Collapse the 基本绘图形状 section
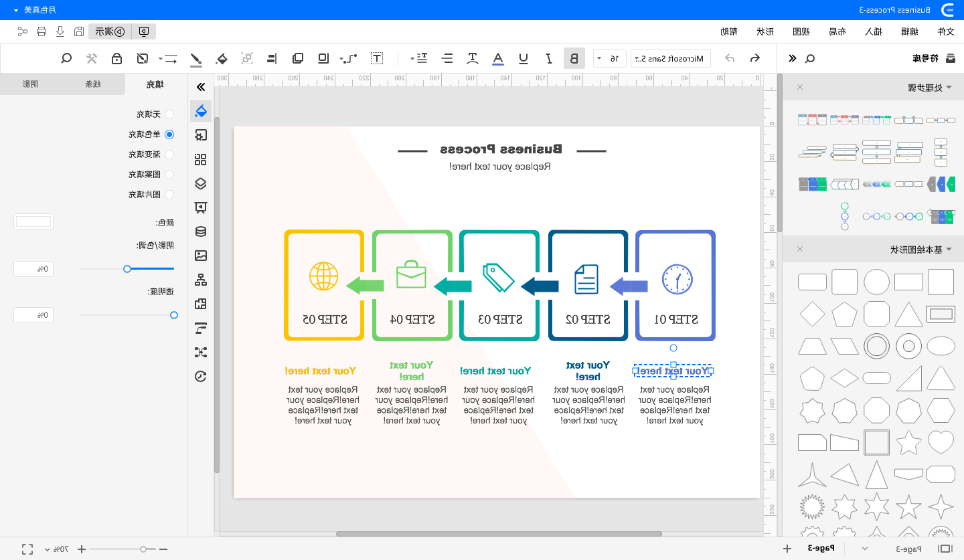964x560 pixels. [x=949, y=250]
